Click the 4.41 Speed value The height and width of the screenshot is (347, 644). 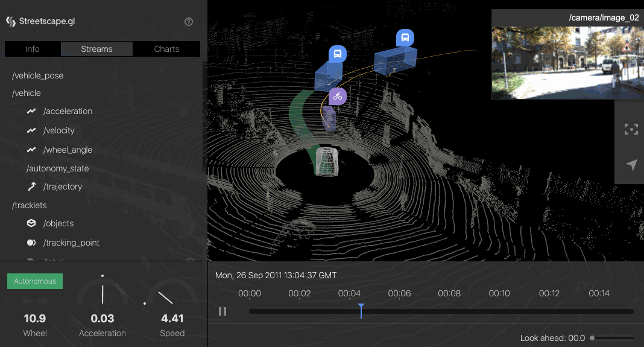172,319
